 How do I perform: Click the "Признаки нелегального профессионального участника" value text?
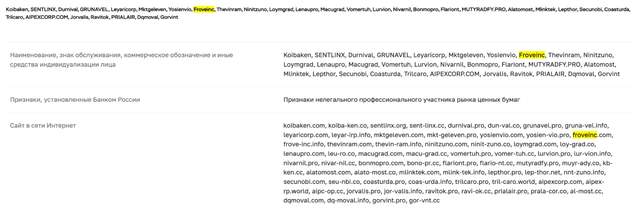tap(401, 100)
